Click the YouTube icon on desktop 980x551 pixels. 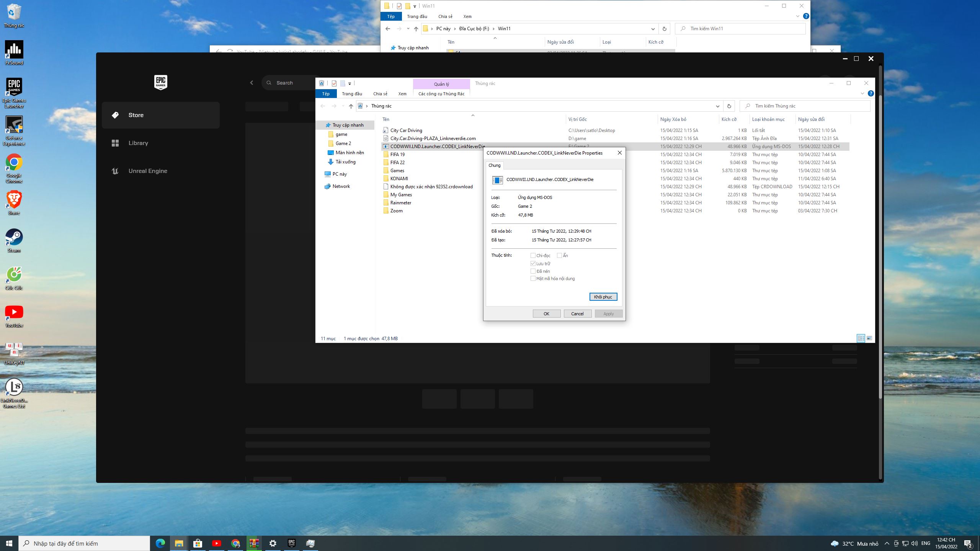[x=14, y=311]
